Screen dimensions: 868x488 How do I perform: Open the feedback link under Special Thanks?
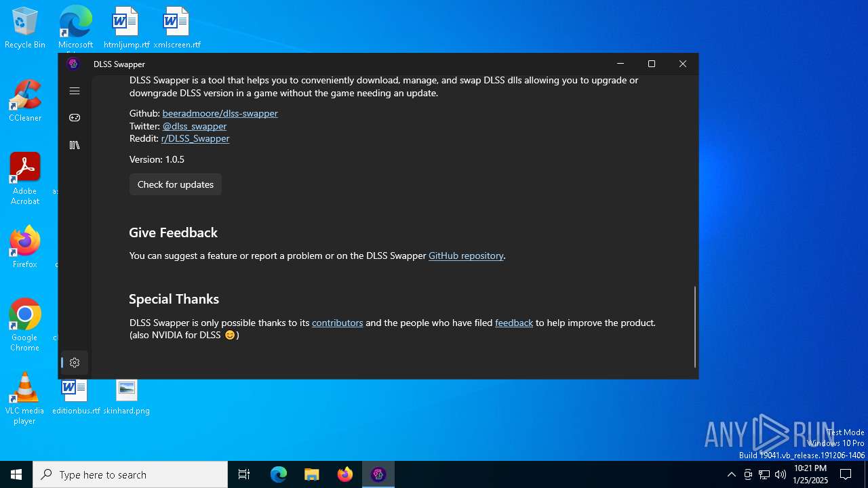click(514, 323)
